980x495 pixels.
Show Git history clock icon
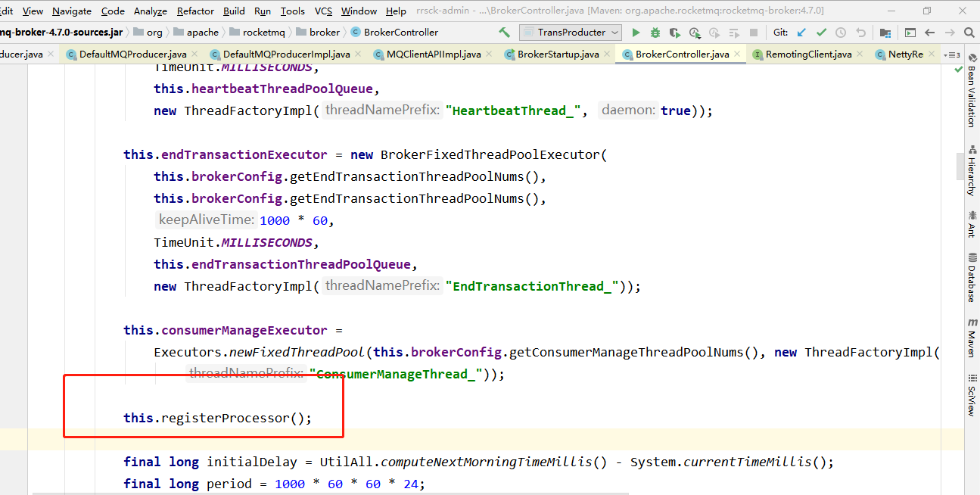pos(841,33)
